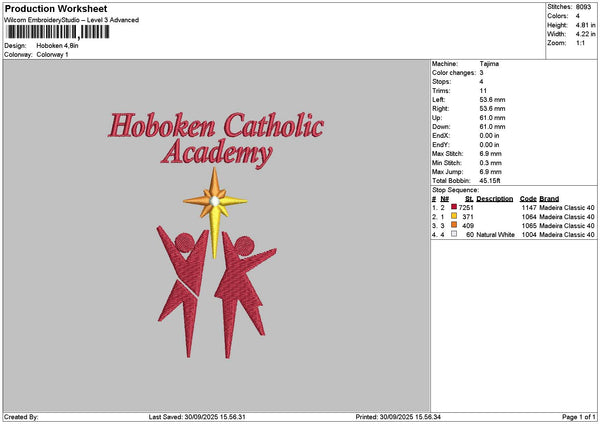Click the red swatch for thread 1147

(x=454, y=207)
